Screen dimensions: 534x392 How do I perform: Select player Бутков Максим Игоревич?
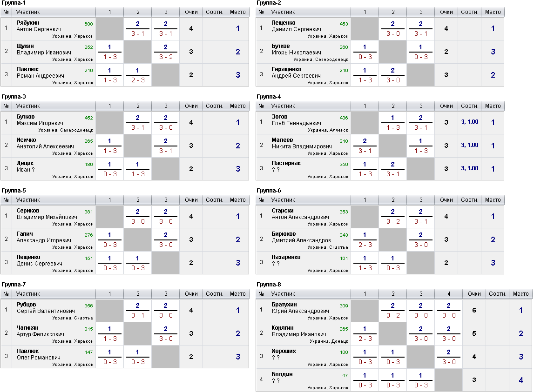click(40, 120)
